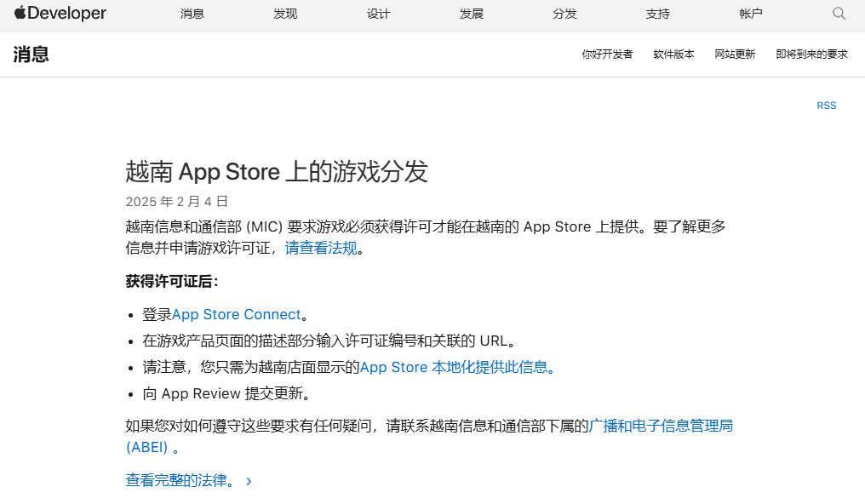This screenshot has width=865, height=504.
Task: Click the Apple Developer logo
Action: (60, 14)
